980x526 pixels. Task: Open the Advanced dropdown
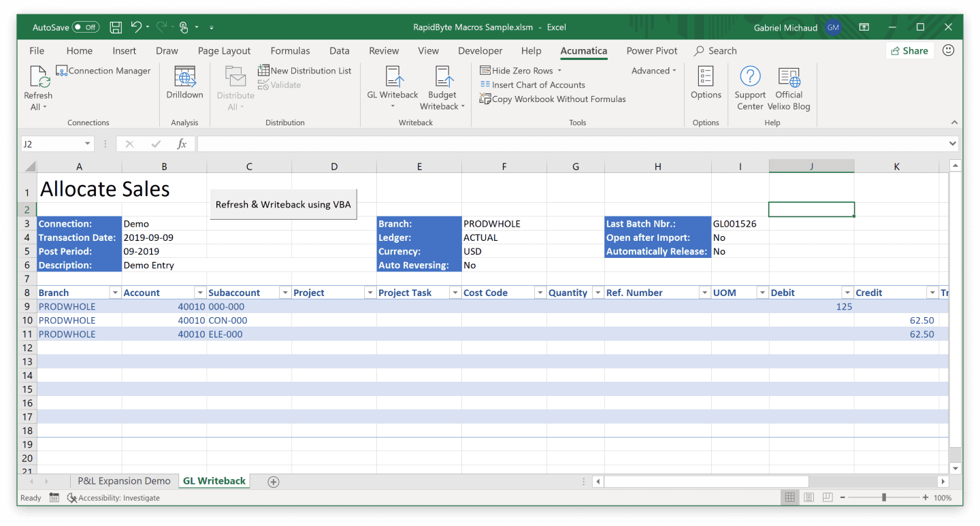[653, 70]
